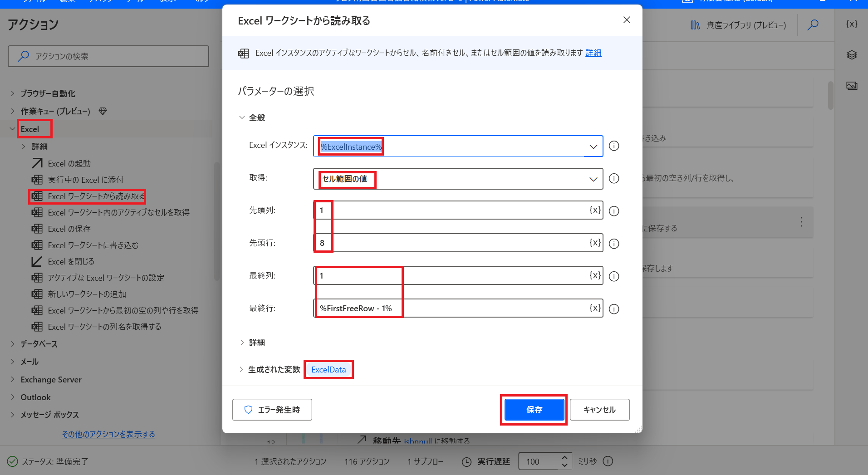Click Excel ワークシートから最初の空の列や行を取得 icon

tap(37, 310)
